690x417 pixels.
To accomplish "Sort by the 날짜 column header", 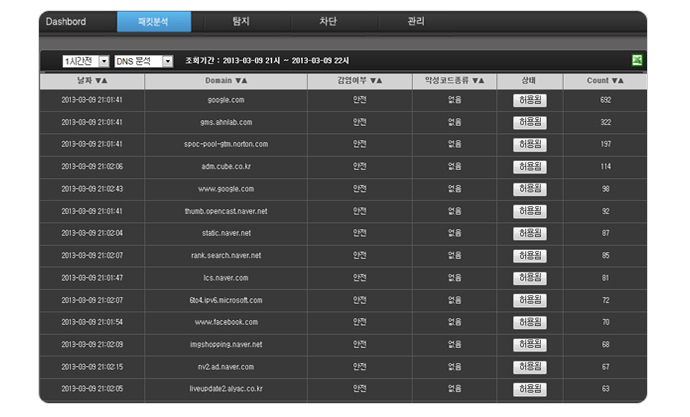I will (x=92, y=81).
